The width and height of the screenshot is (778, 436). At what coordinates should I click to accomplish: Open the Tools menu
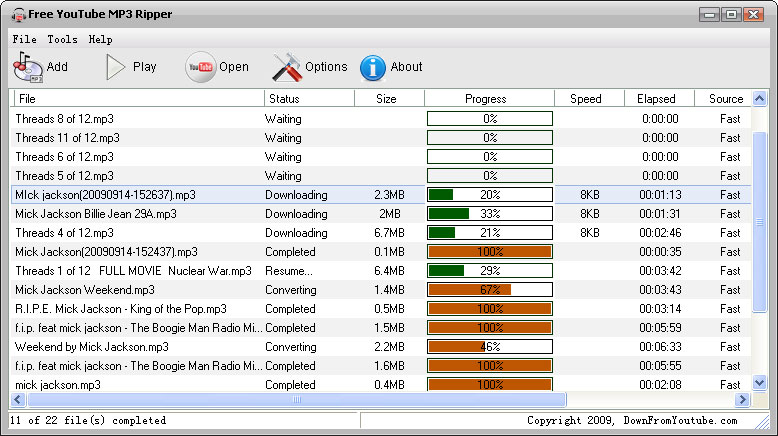coord(62,39)
